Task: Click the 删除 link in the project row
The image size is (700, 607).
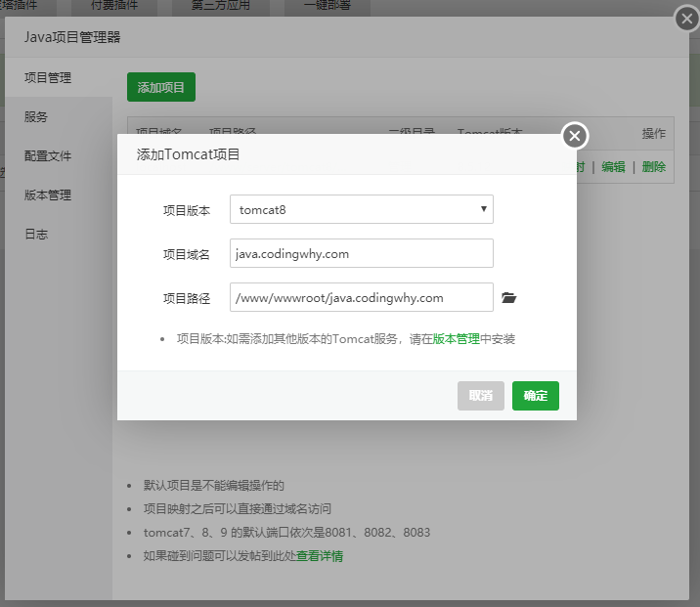Action: pos(653,167)
